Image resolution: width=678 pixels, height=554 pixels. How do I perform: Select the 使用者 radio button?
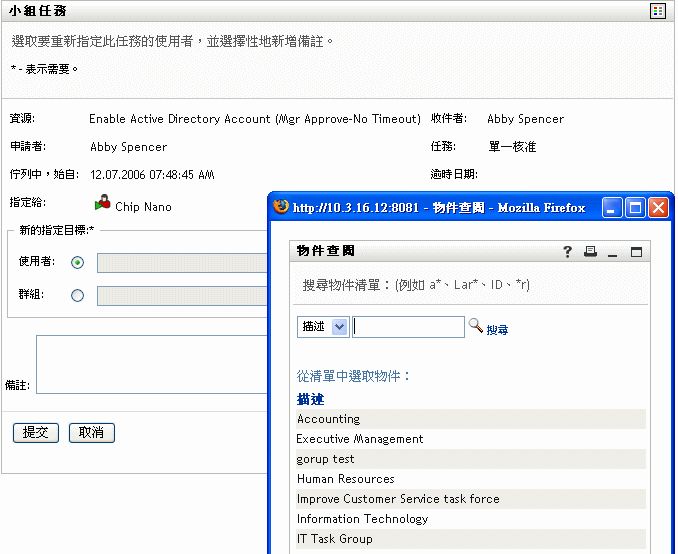click(77, 263)
